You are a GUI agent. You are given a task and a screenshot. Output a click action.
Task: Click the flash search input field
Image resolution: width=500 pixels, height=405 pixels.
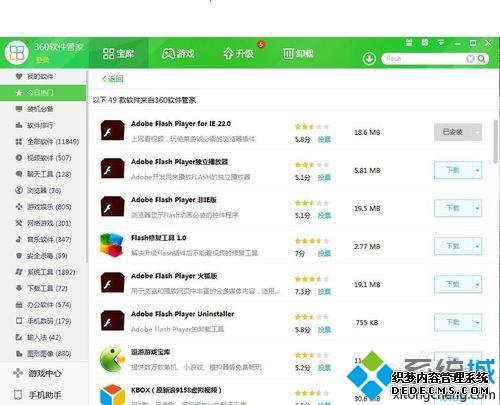[423, 59]
